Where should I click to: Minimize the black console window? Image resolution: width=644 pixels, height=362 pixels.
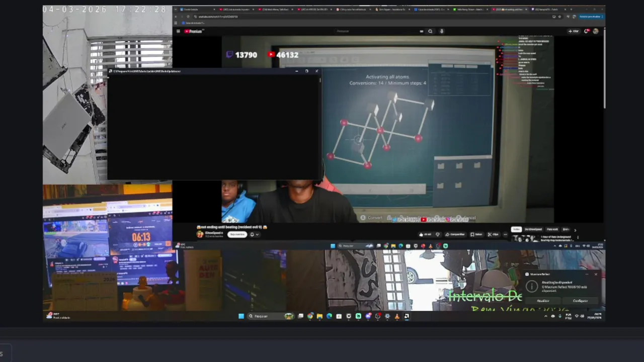point(297,71)
